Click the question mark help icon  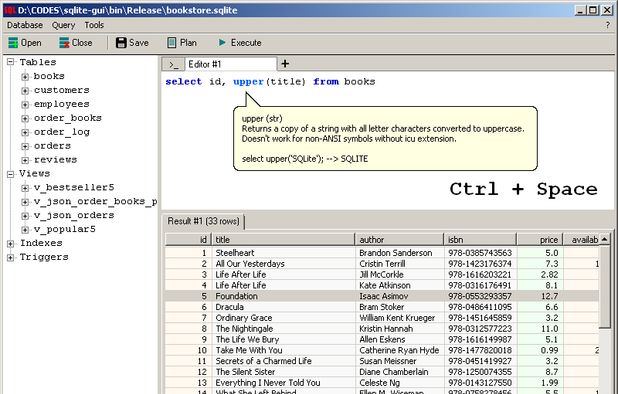pos(607,25)
